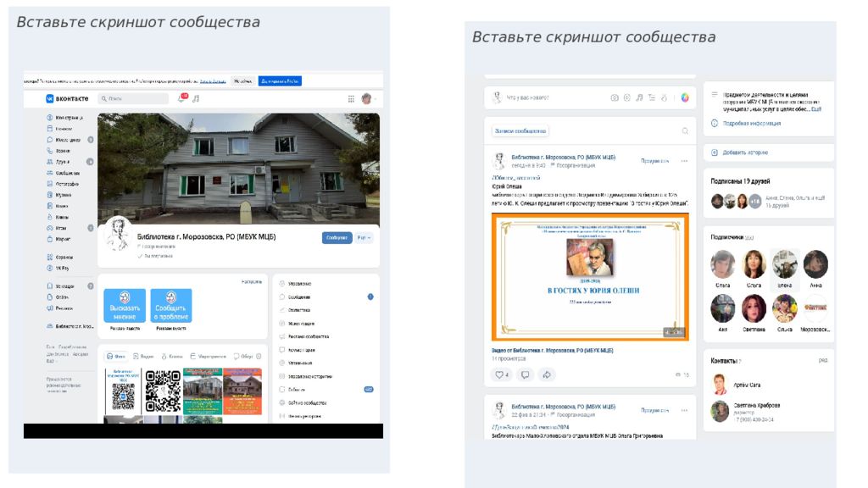The width and height of the screenshot is (868, 488).
Task: Select the Фото tab
Action: pos(116,357)
